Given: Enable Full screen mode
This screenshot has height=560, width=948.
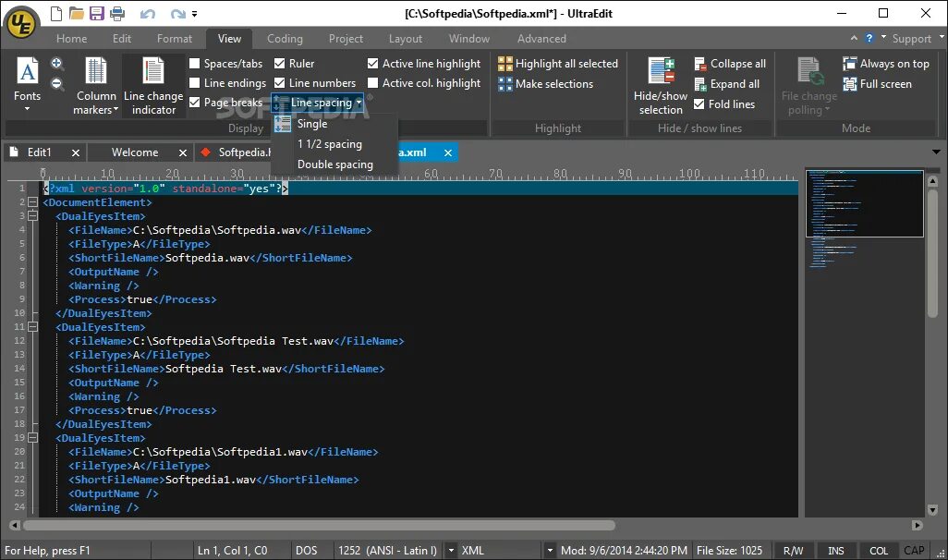Looking at the screenshot, I should [877, 83].
